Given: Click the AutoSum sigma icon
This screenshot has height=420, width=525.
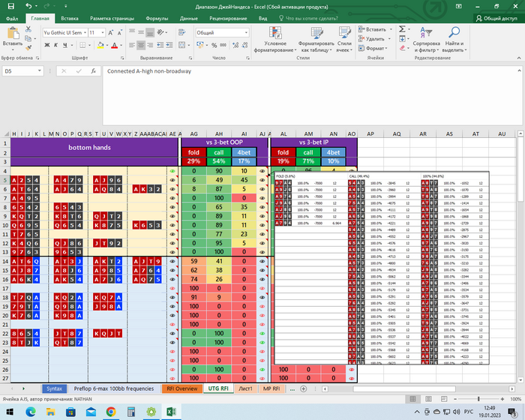Looking at the screenshot, I should tap(402, 29).
